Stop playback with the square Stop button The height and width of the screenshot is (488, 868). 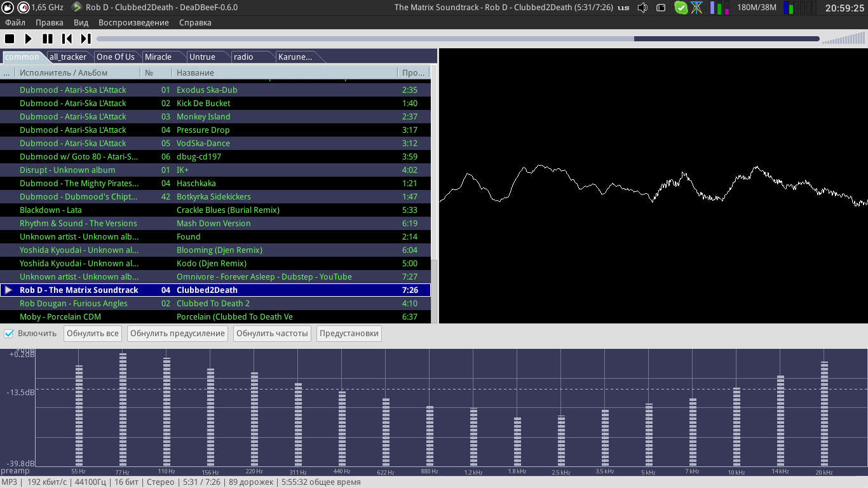tap(10, 39)
